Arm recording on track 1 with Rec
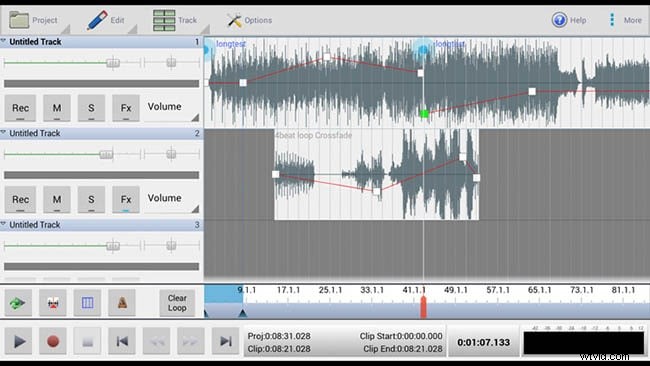650x366 pixels. pos(20,108)
